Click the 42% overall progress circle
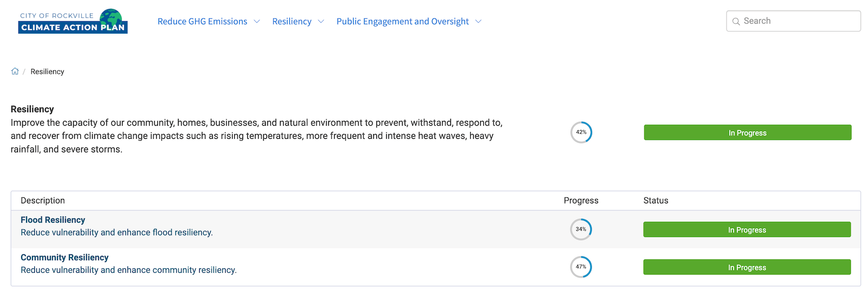Viewport: 868px width, 308px height. coord(581,132)
